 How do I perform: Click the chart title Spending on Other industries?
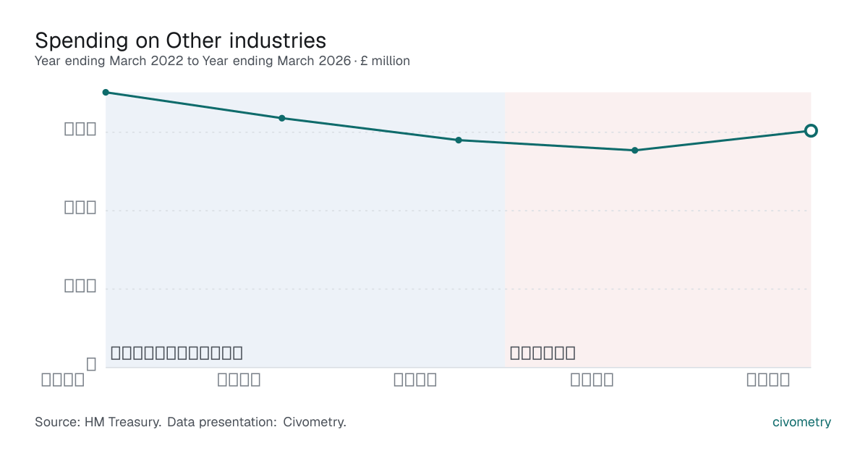tap(180, 40)
